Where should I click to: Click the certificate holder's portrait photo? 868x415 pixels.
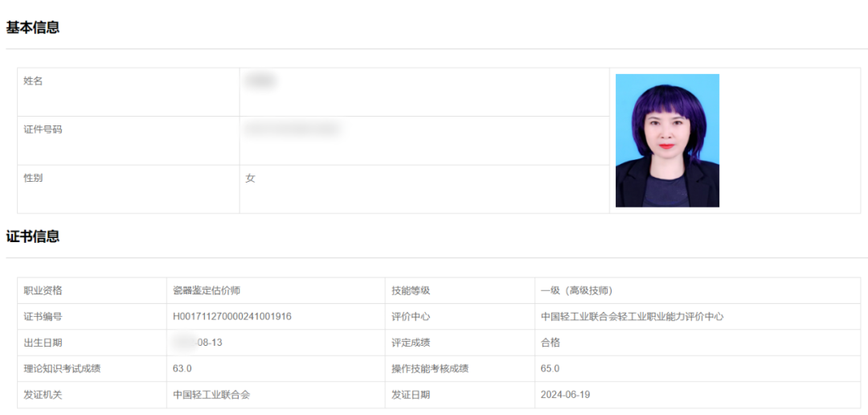pyautogui.click(x=667, y=141)
